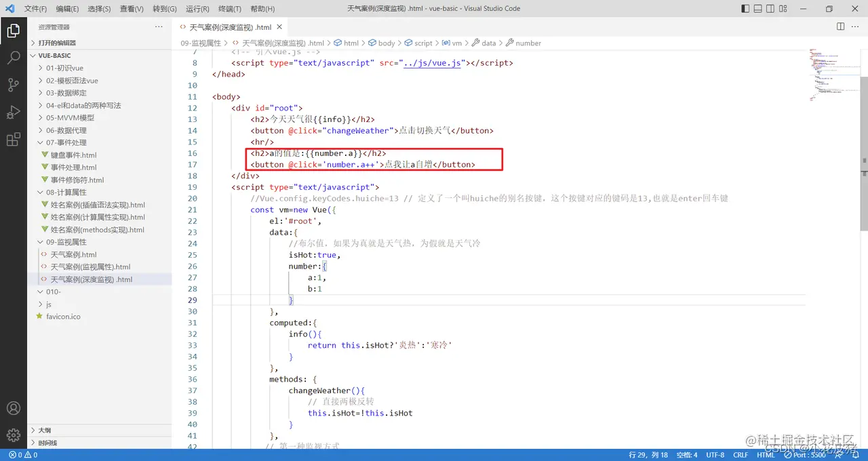The image size is (868, 461).
Task: Collapse the 09-监视属性 folder
Action: (100, 242)
